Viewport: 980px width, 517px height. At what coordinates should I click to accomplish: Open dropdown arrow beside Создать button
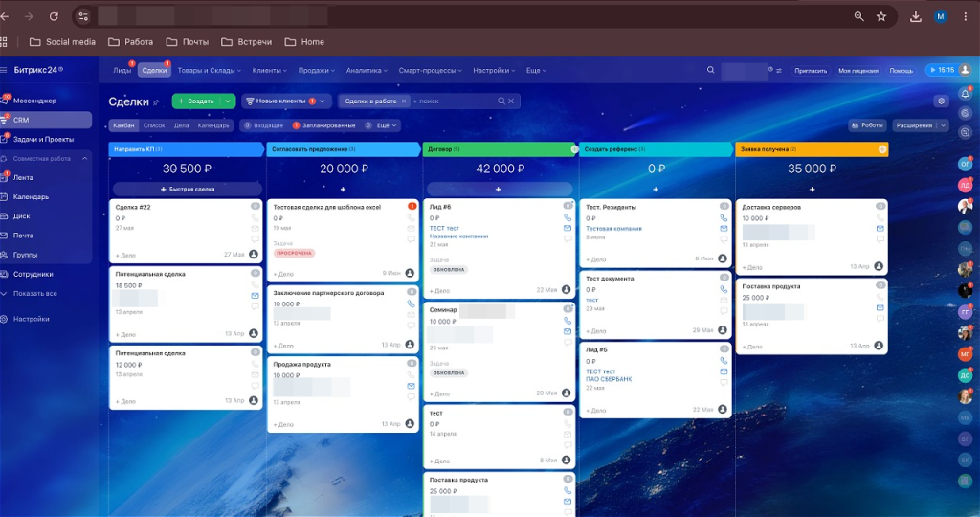click(x=228, y=101)
